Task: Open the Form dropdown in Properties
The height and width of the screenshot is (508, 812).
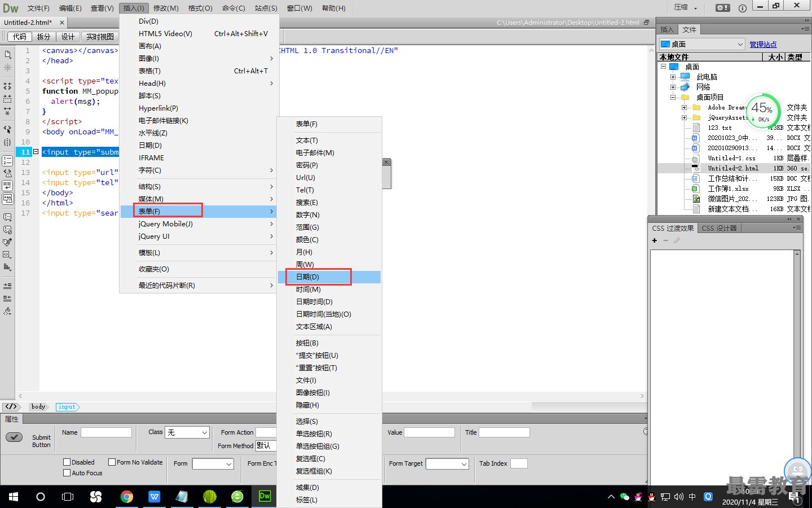Action: click(213, 463)
